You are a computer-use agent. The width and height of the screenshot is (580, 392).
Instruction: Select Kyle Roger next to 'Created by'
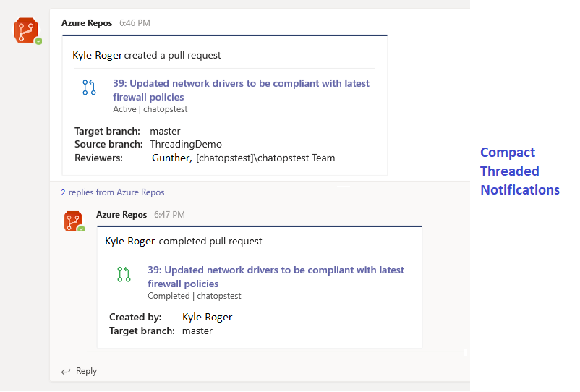(x=207, y=317)
